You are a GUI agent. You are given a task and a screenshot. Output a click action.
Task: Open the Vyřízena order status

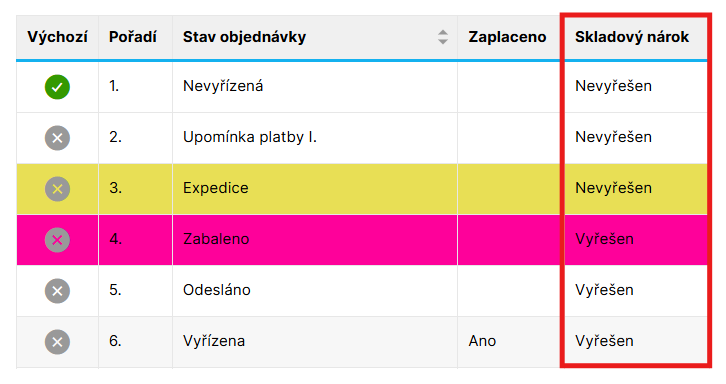coord(214,341)
